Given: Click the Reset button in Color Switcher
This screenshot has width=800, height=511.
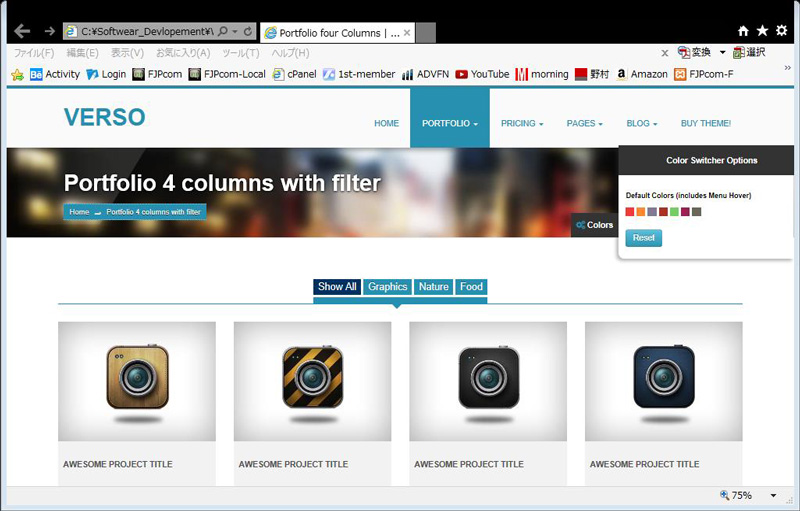Looking at the screenshot, I should (x=644, y=238).
